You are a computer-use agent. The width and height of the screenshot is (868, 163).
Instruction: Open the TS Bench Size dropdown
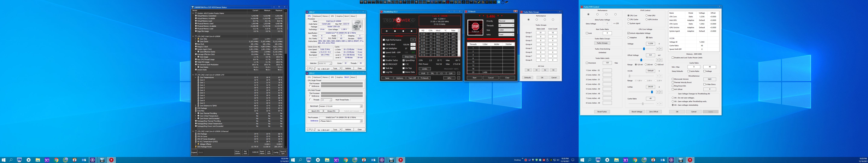pyautogui.click(x=506, y=30)
